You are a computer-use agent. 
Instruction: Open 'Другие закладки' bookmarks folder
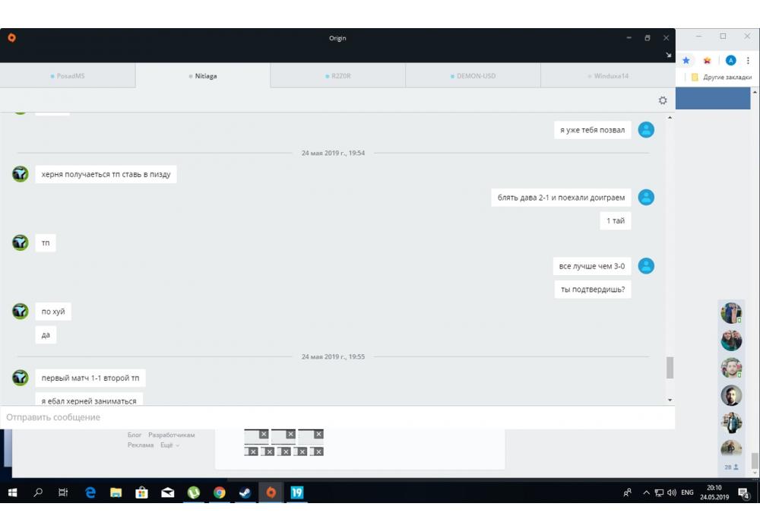(x=722, y=77)
